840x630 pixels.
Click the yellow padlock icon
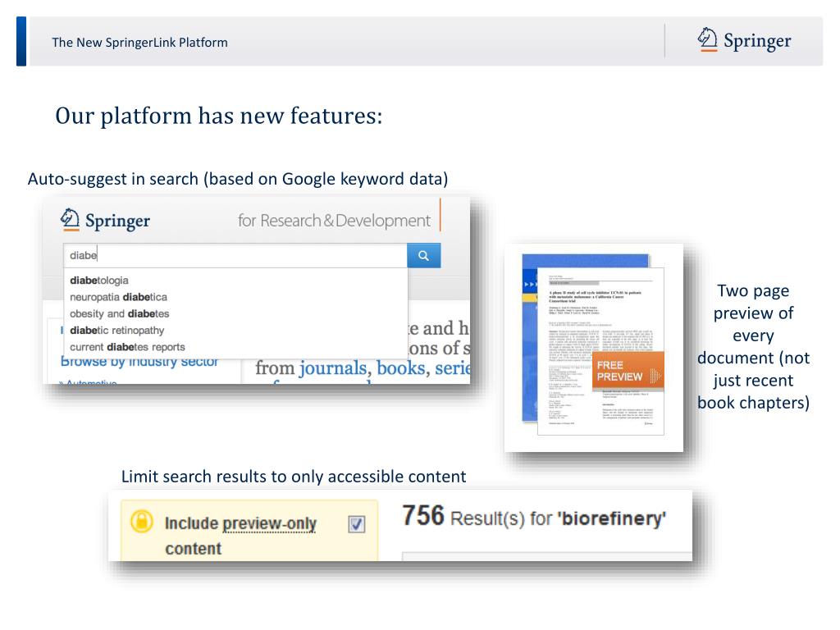pyautogui.click(x=142, y=521)
